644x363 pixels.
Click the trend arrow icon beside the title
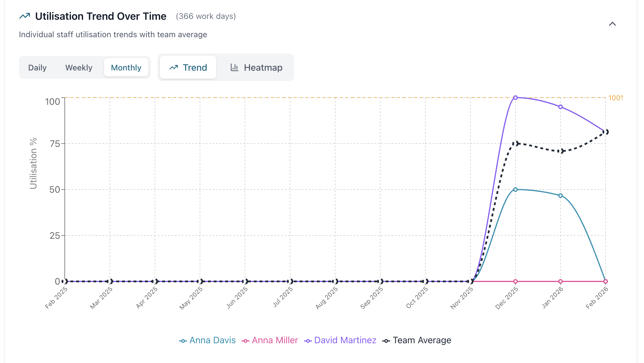25,16
